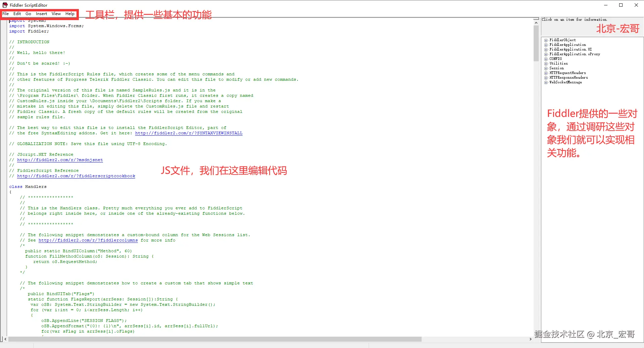Screen dimensions: 644x348
Task: Select HTTPRequestHeaders in the class tree
Action: 568,73
